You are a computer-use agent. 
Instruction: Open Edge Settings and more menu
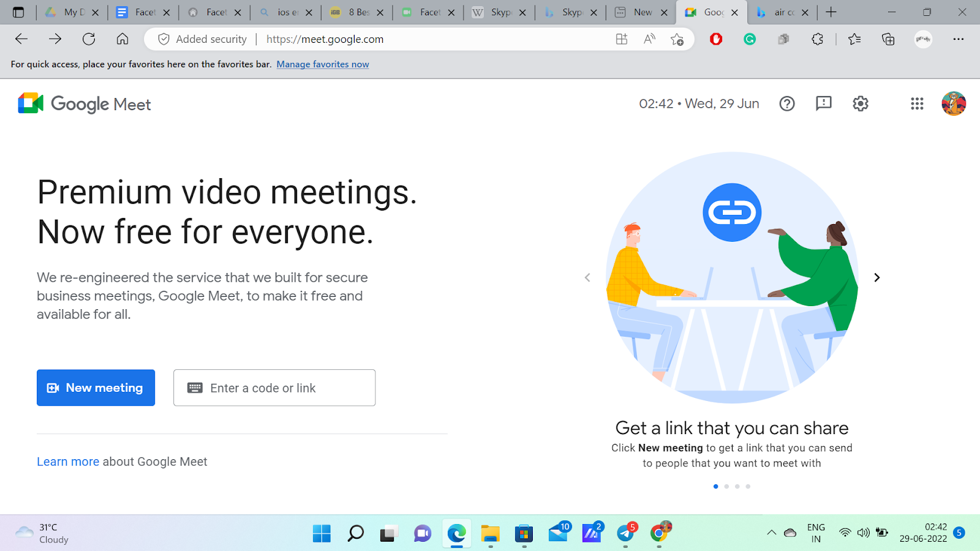click(x=959, y=39)
